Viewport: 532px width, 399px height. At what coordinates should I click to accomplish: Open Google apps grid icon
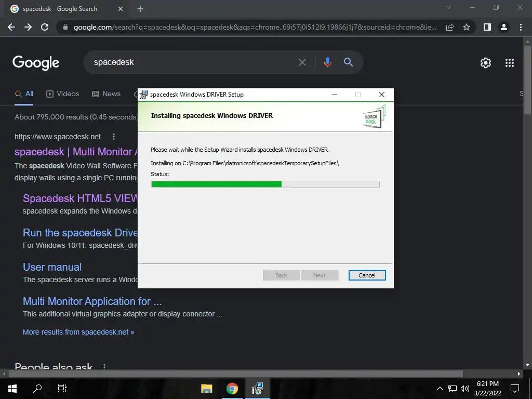[510, 63]
